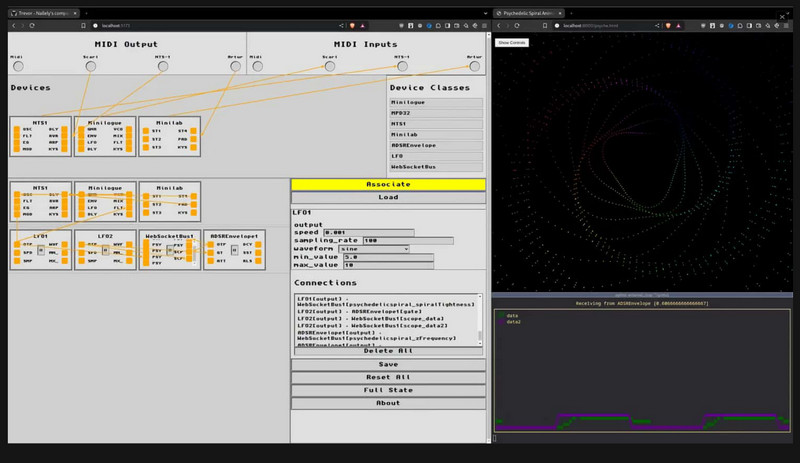Screen dimensions: 800x463
Task: Click the Scarl port under MIDI Inputs
Action: 330,66
